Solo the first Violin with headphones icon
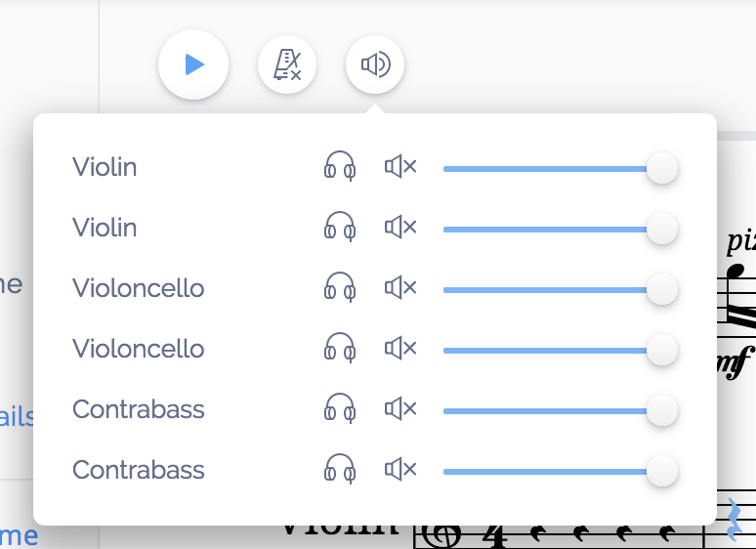 340,166
